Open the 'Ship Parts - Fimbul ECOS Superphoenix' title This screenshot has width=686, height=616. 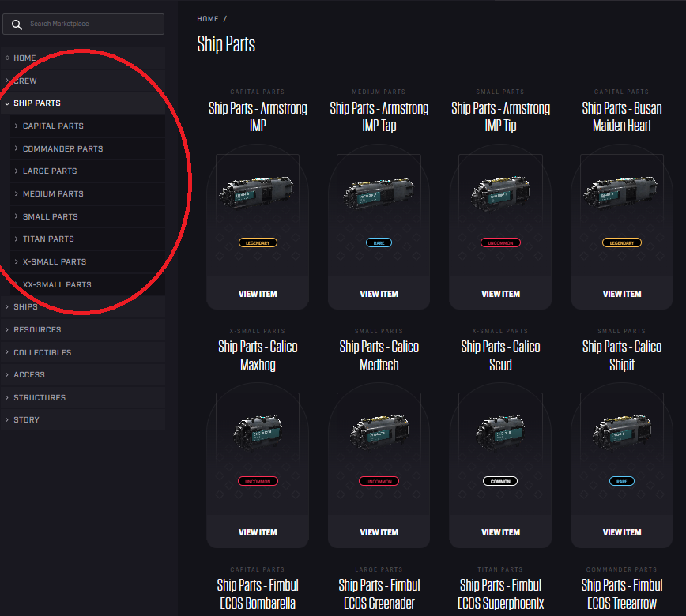500,594
